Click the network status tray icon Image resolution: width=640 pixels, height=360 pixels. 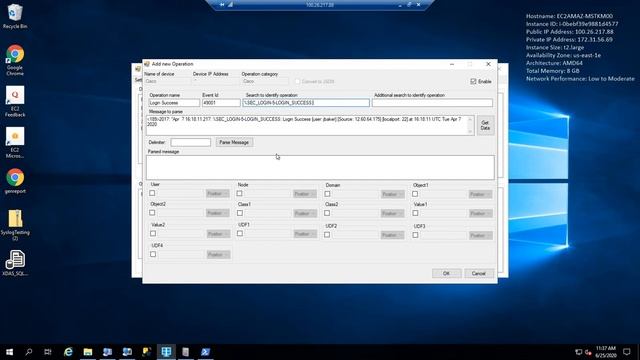point(578,352)
